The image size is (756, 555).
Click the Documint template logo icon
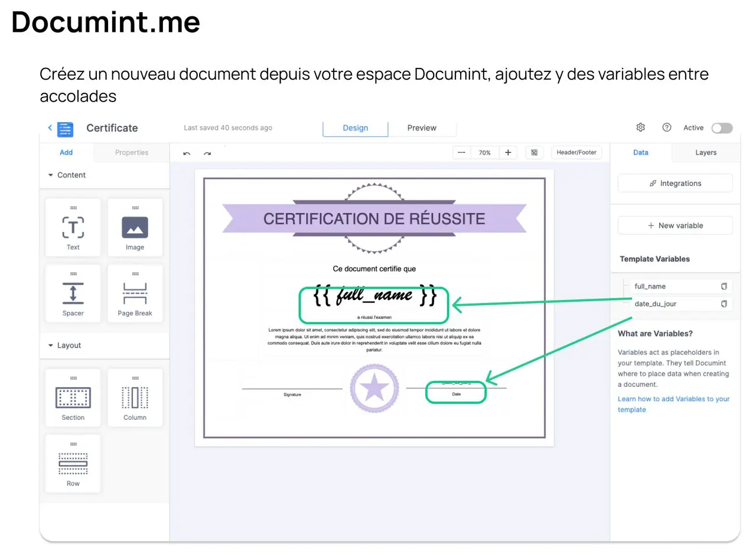65,129
